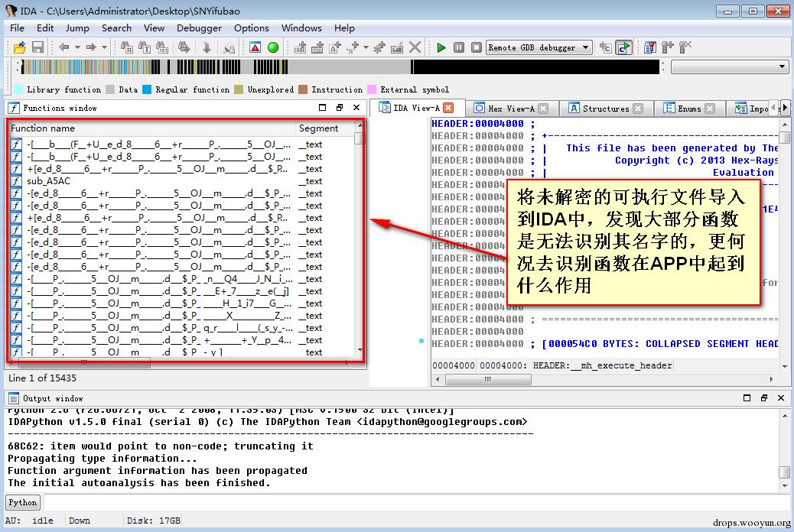The width and height of the screenshot is (794, 532).
Task: Open dropdown arrow next to forward button
Action: coord(105,47)
